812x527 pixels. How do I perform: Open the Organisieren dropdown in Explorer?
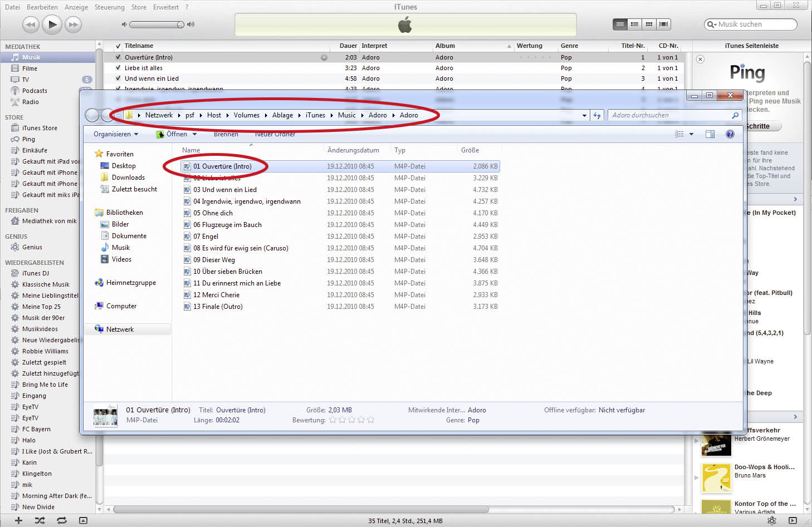point(116,134)
